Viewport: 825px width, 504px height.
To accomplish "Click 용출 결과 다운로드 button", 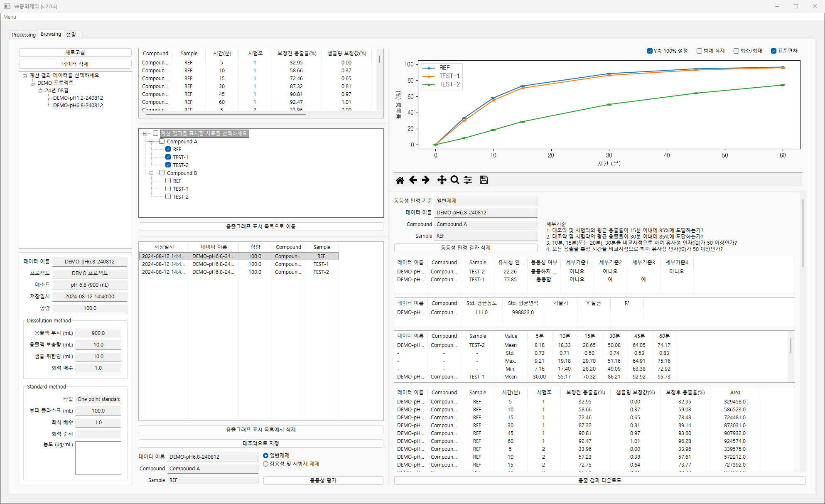I will coord(600,480).
